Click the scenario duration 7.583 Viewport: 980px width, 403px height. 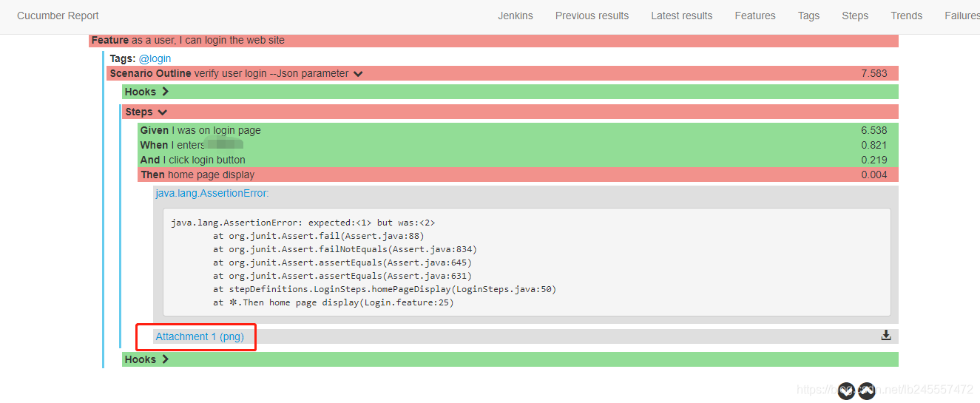[874, 73]
